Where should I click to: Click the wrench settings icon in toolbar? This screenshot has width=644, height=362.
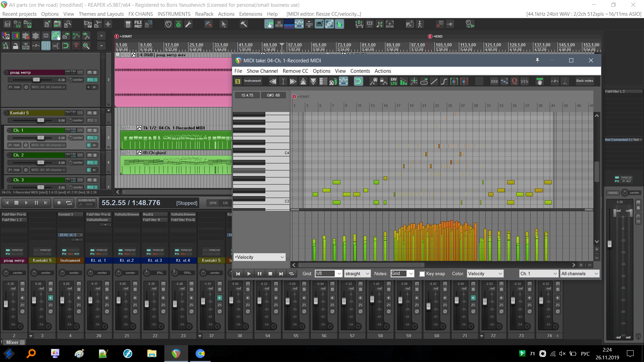tap(189, 24)
